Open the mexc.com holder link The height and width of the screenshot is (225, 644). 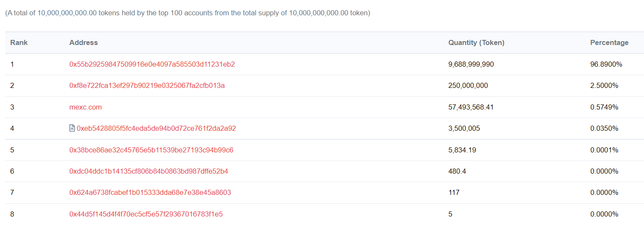click(85, 107)
